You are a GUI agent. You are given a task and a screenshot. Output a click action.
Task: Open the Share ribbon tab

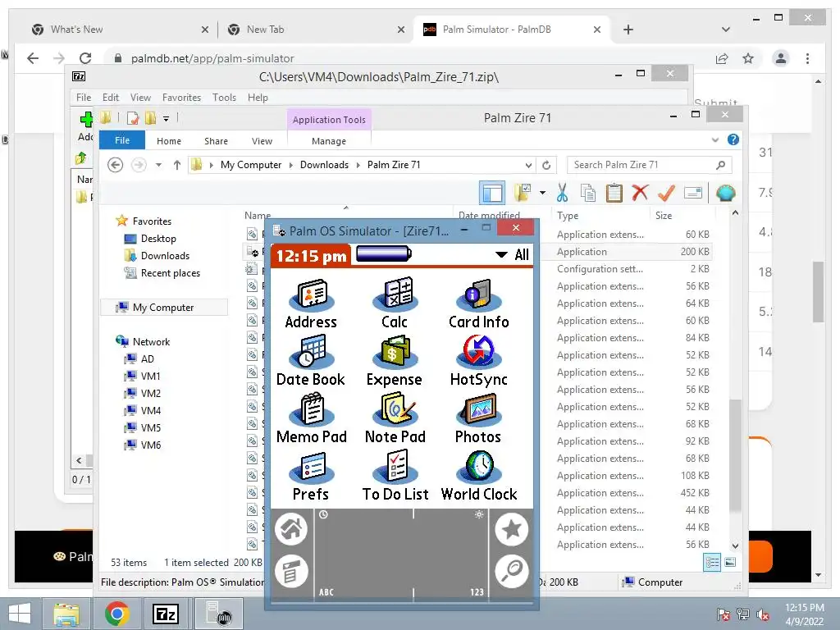coord(216,141)
